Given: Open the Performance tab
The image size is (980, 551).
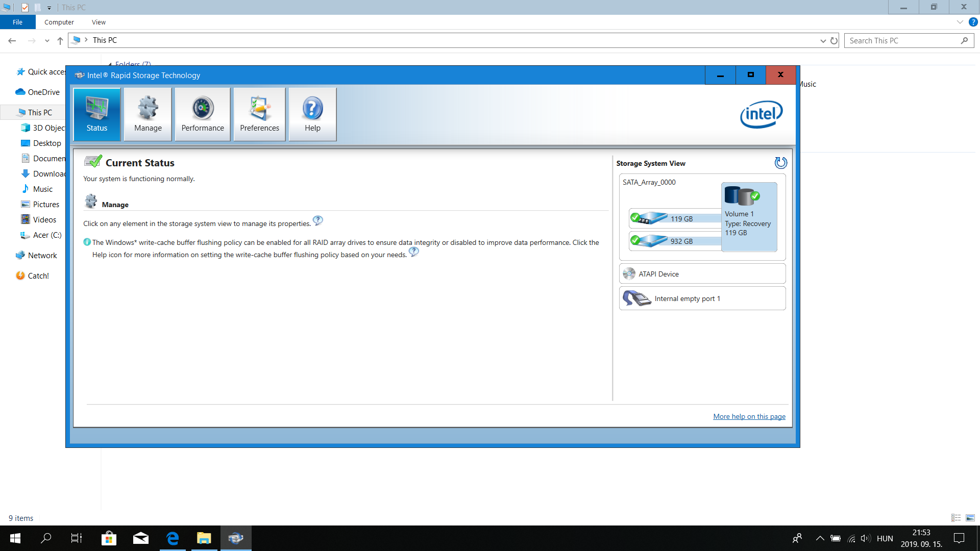Looking at the screenshot, I should [x=203, y=114].
